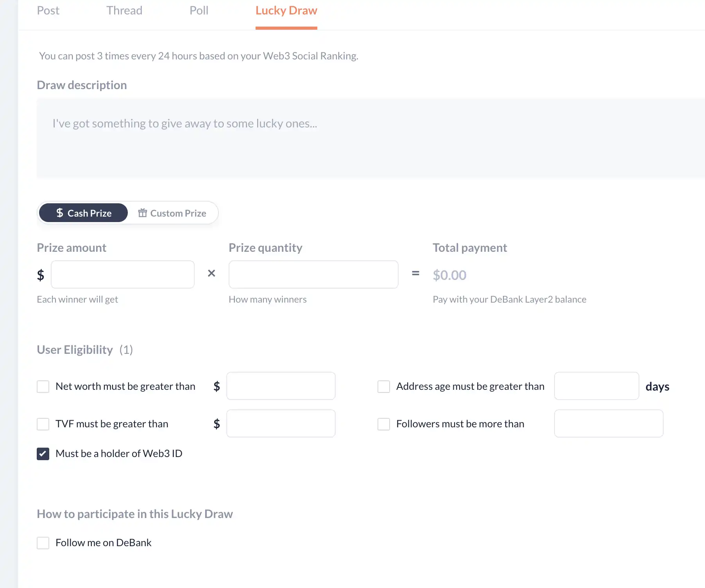The width and height of the screenshot is (705, 588).
Task: Switch to Custom Prize option
Action: pos(172,213)
